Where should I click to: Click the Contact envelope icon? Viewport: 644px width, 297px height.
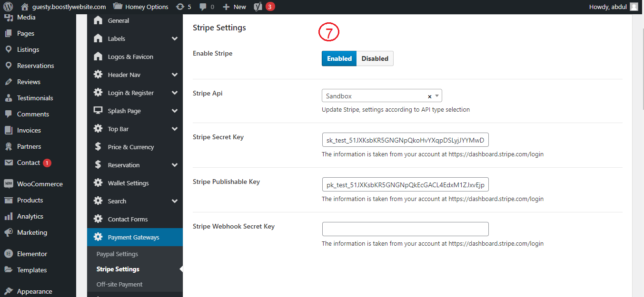click(8, 163)
